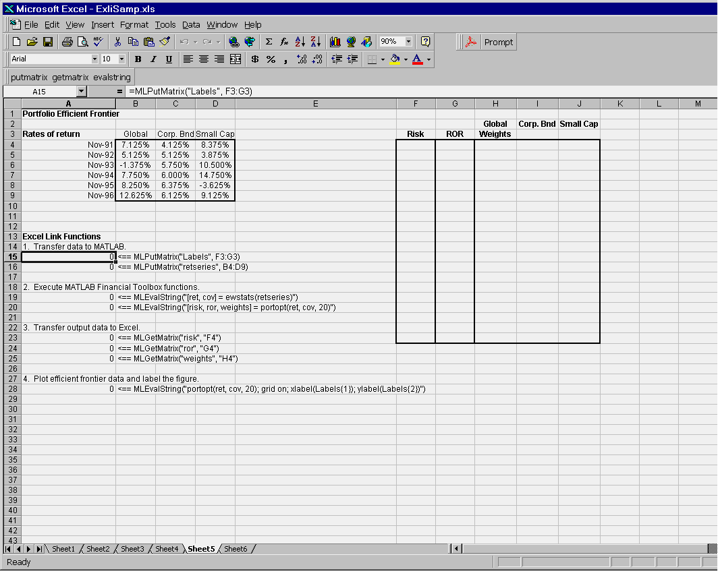Image resolution: width=718 pixels, height=588 pixels.
Task: Click the Map globe icon
Action: [x=351, y=42]
